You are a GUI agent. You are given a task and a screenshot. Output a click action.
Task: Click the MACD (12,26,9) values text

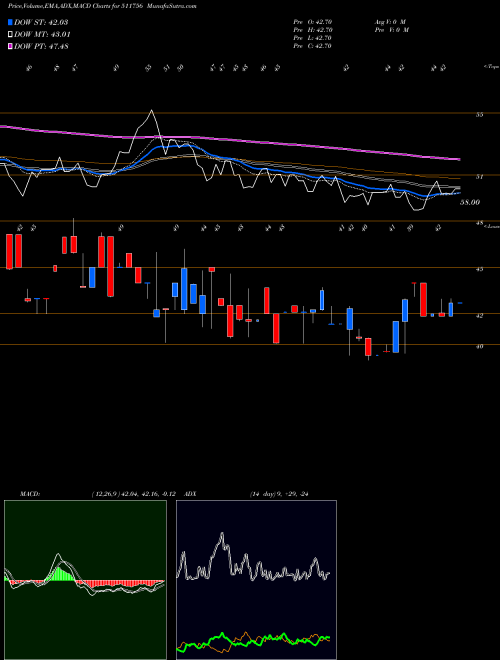[136, 494]
